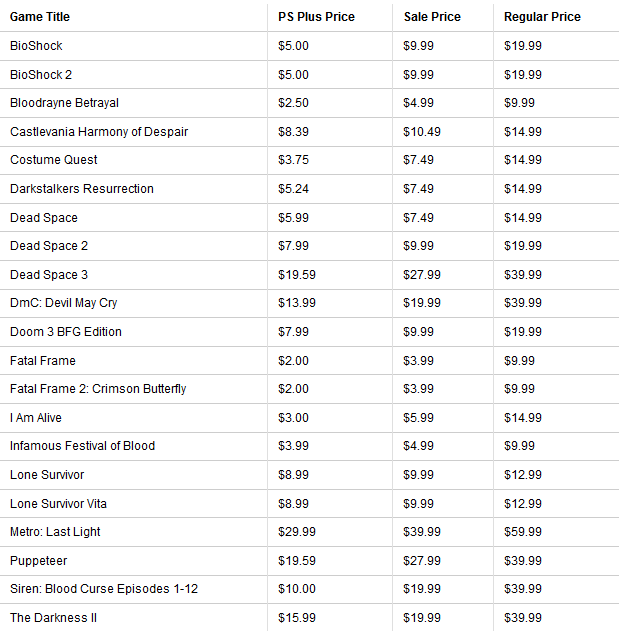Click the I Am Alive title

[39, 418]
